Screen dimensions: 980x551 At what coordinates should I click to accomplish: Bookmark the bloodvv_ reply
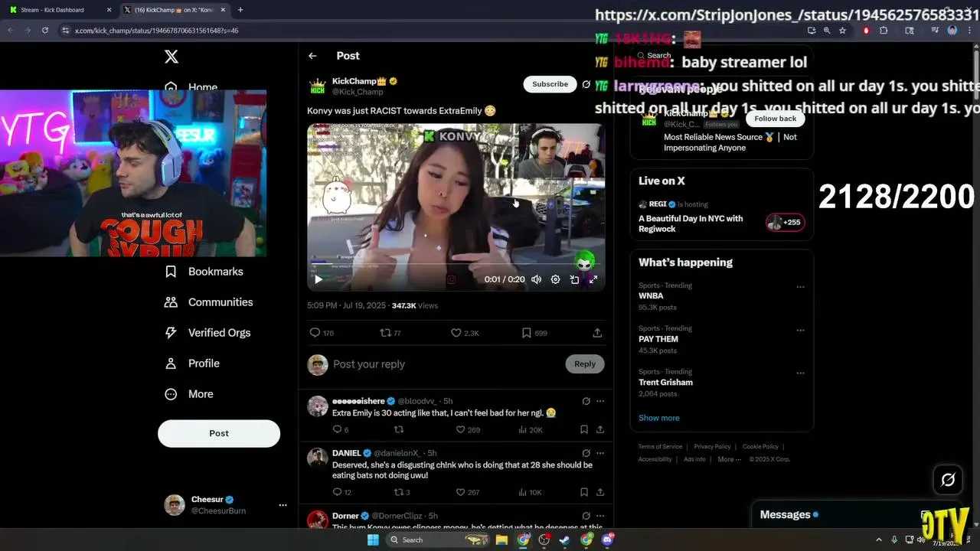pyautogui.click(x=583, y=430)
